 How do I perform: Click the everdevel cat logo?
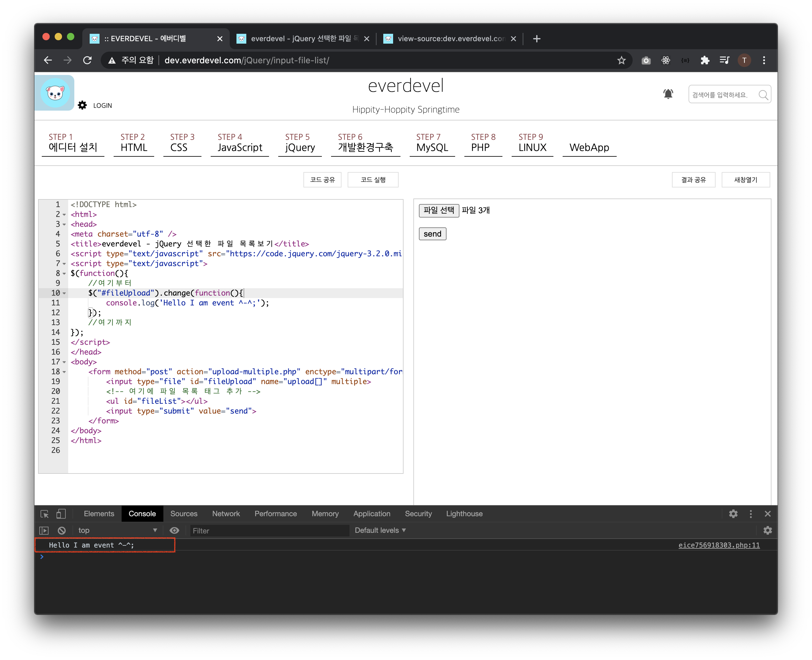tap(55, 93)
